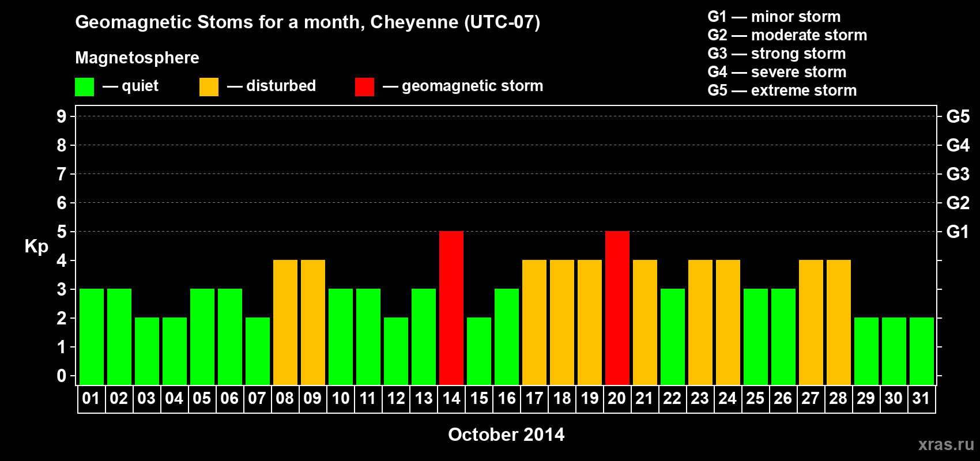
Task: Click the green bar for day 01
Action: [x=92, y=337]
